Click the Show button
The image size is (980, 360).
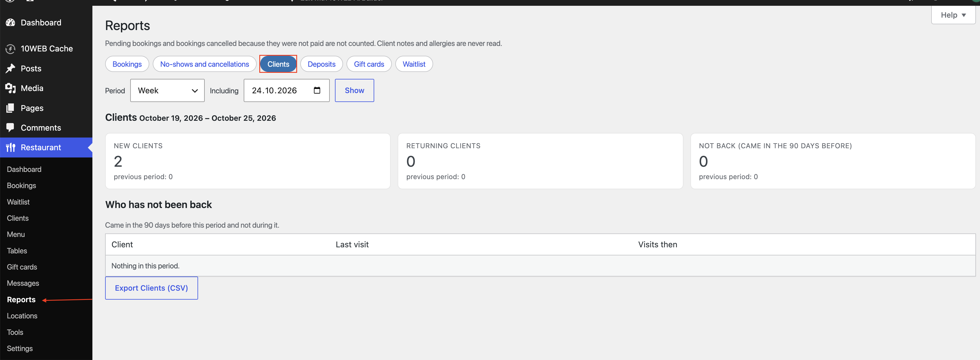354,90
